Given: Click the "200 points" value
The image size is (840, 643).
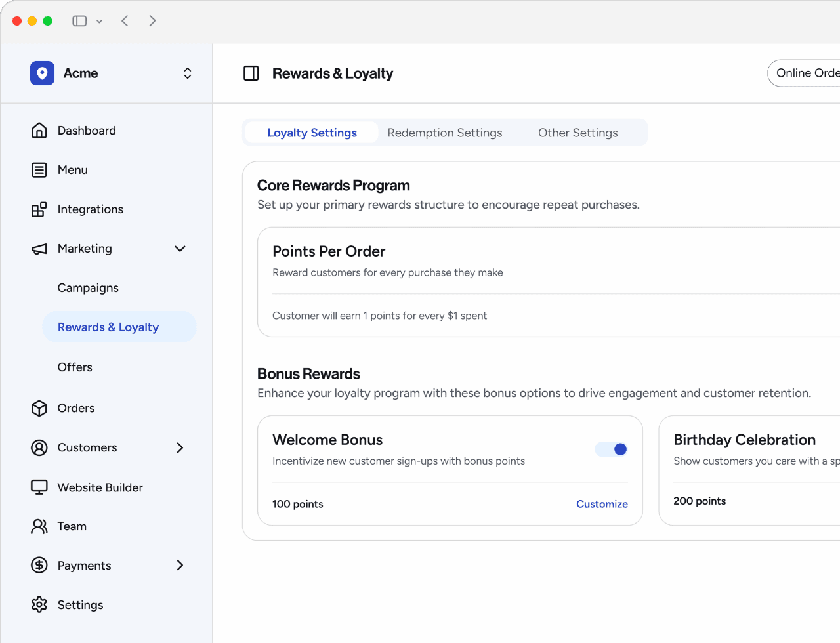Looking at the screenshot, I should coord(700,501).
